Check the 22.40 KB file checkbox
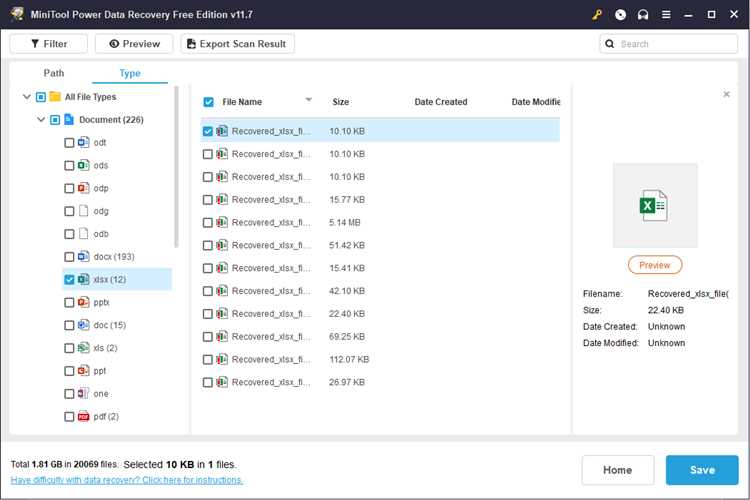750x500 pixels. pyautogui.click(x=208, y=314)
